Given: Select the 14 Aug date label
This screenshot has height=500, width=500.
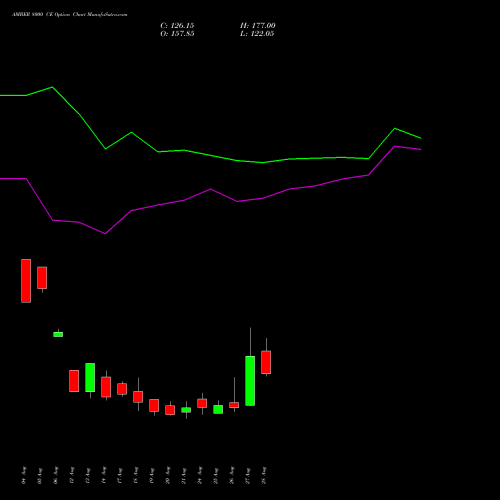Looking at the screenshot, I should (x=104, y=475).
